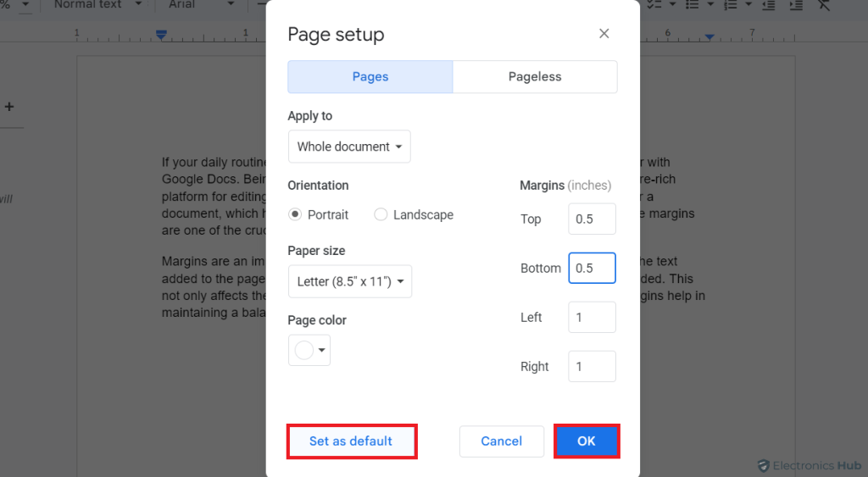Viewport: 868px width, 477px height.
Task: Click the numbered list icon
Action: pyautogui.click(x=729, y=4)
